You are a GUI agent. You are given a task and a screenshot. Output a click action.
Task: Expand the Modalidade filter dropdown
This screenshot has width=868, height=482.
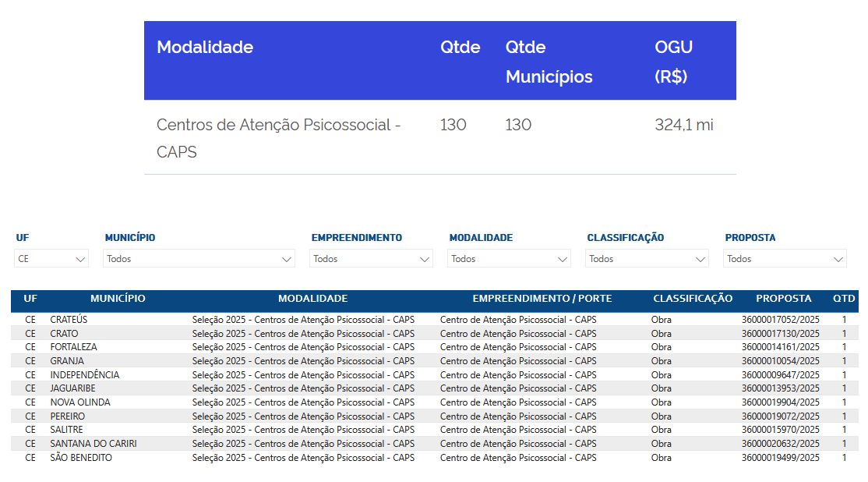509,259
